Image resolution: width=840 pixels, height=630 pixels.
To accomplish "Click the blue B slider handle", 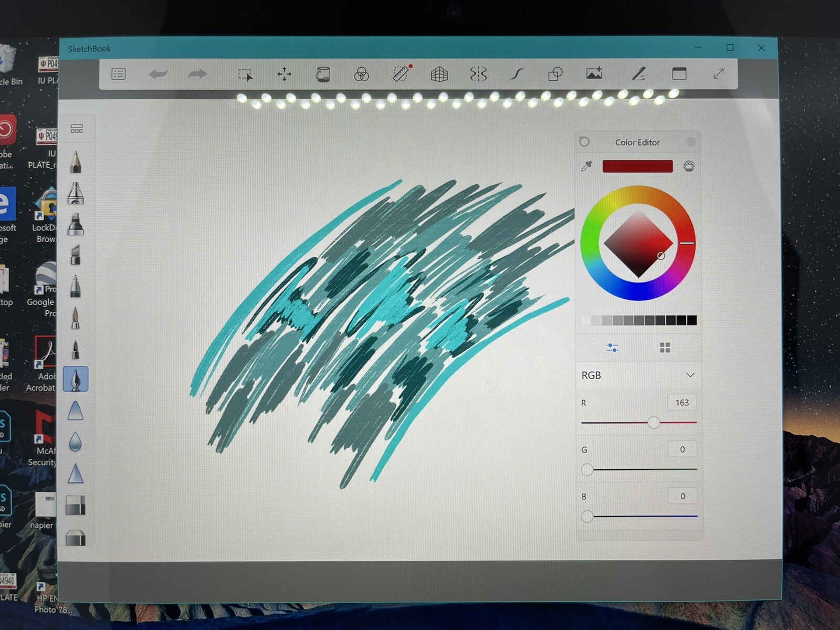I will coord(587,516).
